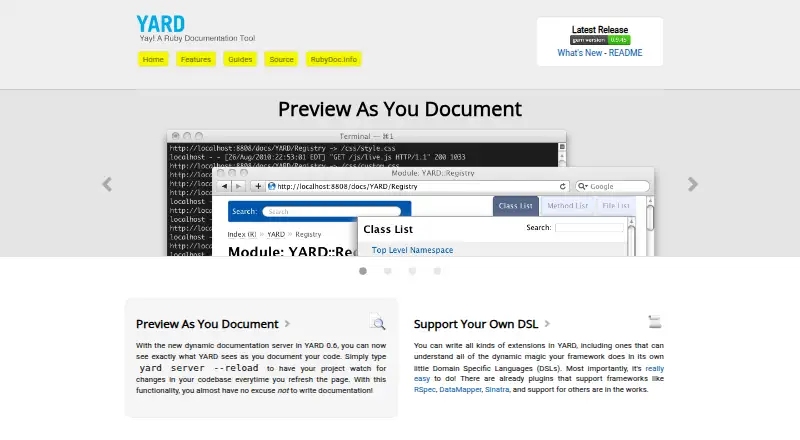Viewport: 800px width, 440px height.
Task: Select the fourth carousel dot
Action: coord(437,271)
